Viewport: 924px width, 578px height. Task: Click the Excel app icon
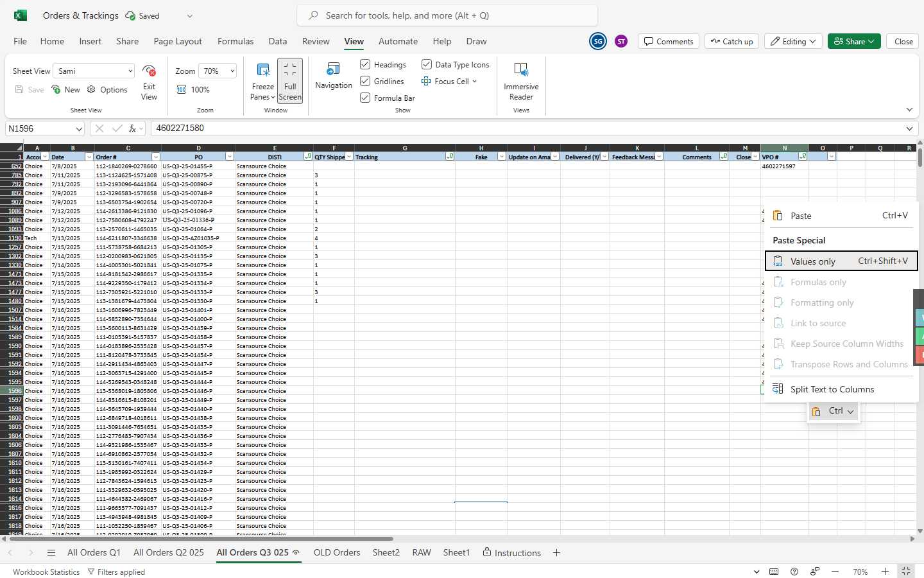click(x=21, y=15)
